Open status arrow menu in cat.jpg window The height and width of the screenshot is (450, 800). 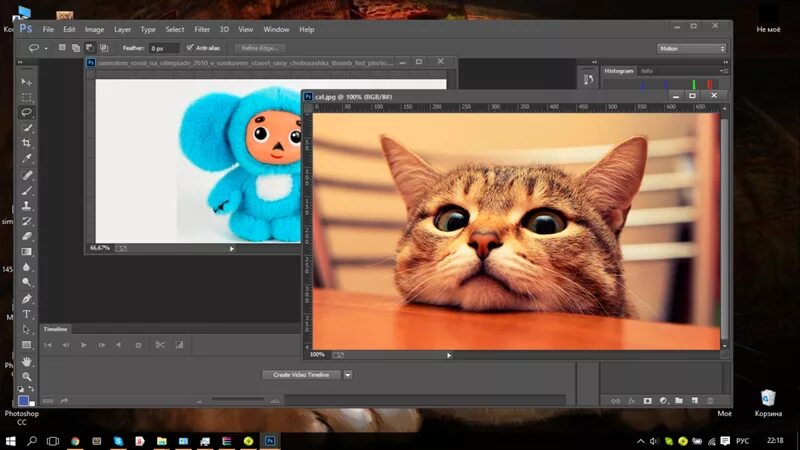tap(449, 355)
